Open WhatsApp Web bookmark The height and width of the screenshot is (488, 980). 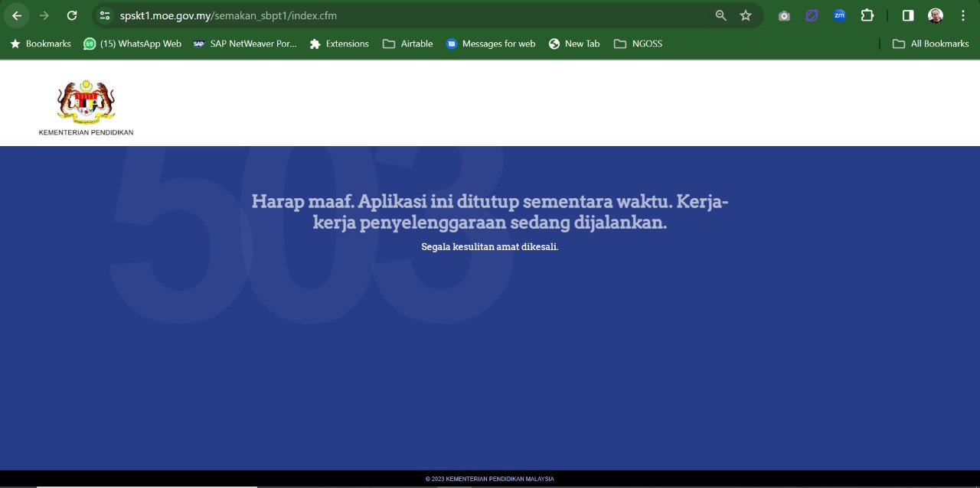click(132, 44)
